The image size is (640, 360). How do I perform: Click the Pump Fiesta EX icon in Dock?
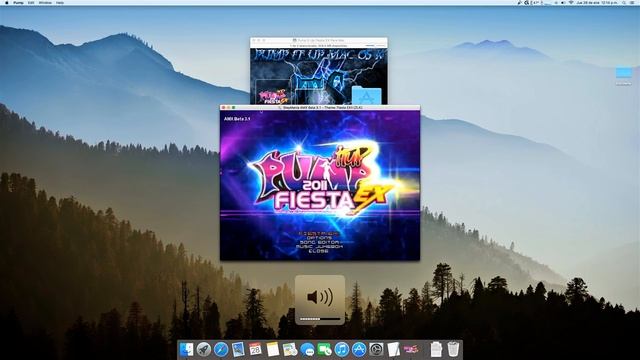[x=411, y=349]
